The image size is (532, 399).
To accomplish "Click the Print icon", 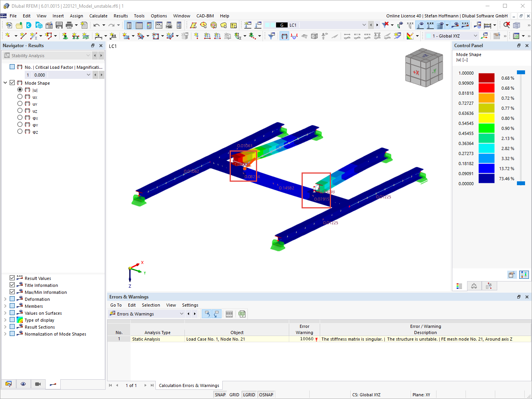I will coord(69,25).
